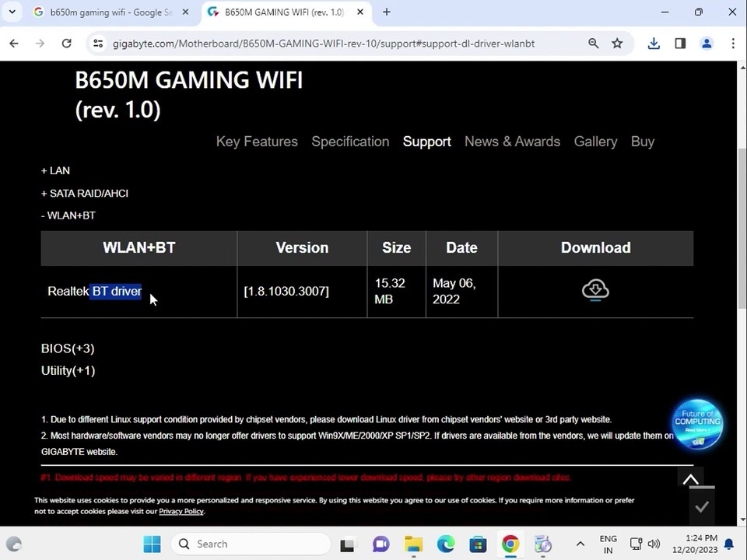Open Teams chat icon on taskbar

[x=381, y=544]
